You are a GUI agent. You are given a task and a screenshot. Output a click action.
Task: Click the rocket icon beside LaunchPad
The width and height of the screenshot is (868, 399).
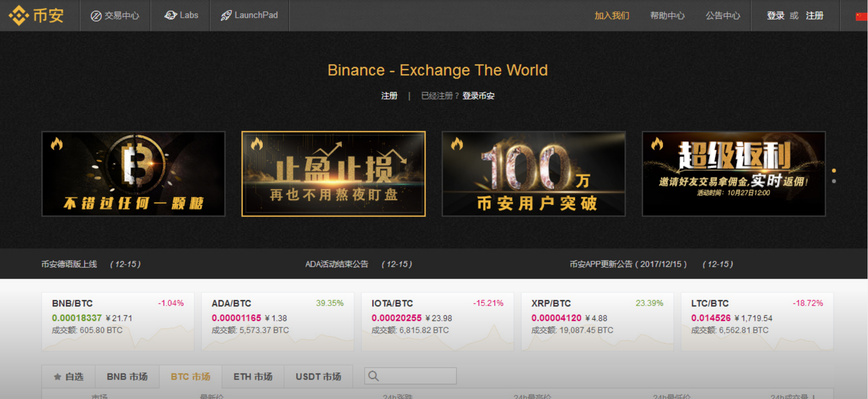coord(226,15)
